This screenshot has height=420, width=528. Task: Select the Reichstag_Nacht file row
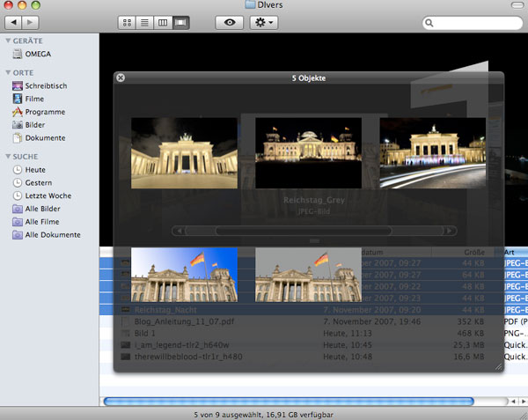314,310
